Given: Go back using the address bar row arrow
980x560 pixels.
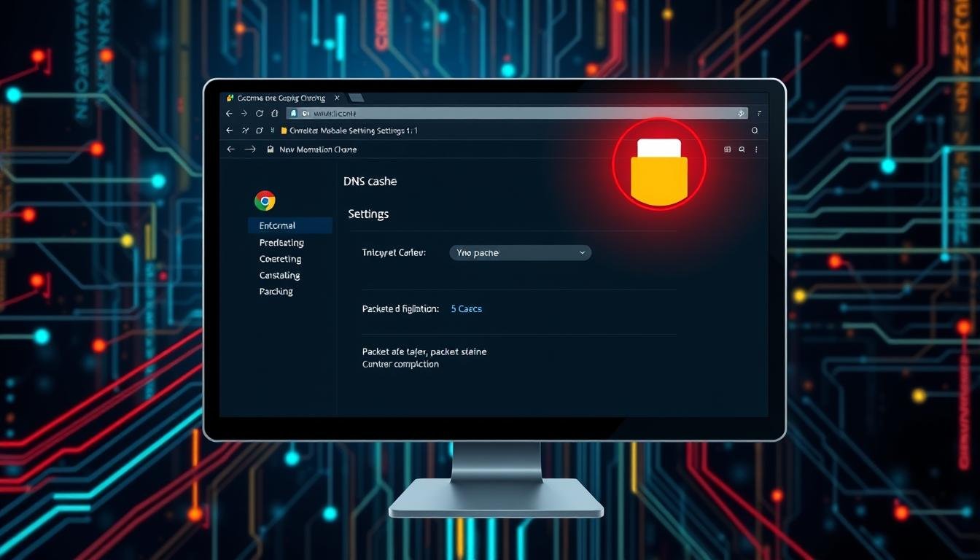Looking at the screenshot, I should 229,114.
